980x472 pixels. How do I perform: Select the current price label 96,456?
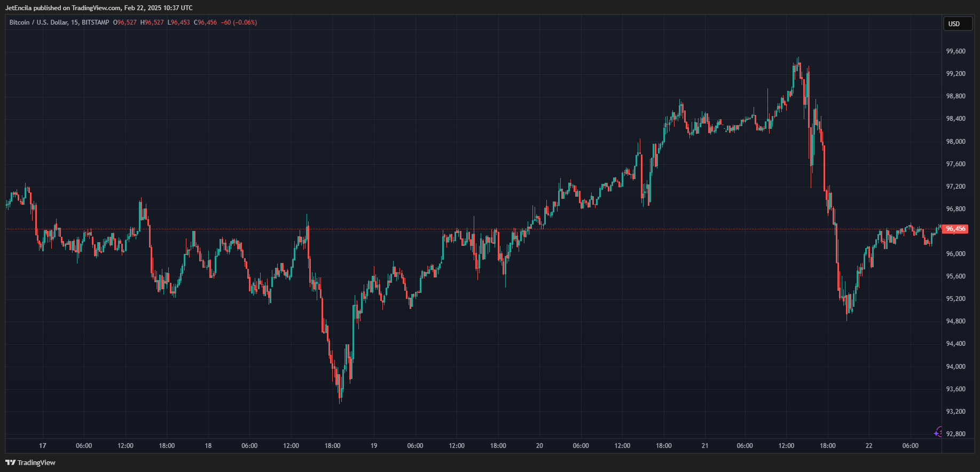[x=955, y=229]
